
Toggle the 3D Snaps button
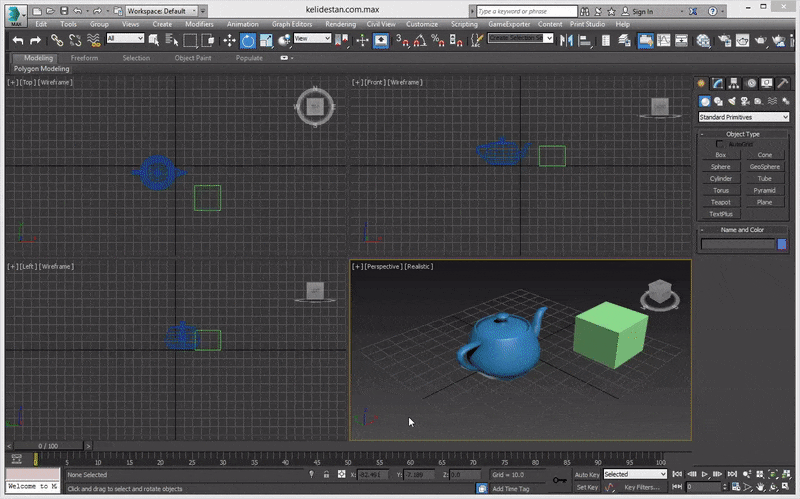[402, 40]
